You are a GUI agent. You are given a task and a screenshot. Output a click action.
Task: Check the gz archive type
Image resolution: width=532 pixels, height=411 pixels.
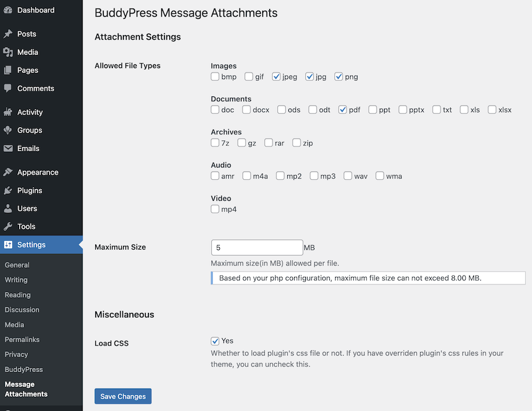click(242, 143)
